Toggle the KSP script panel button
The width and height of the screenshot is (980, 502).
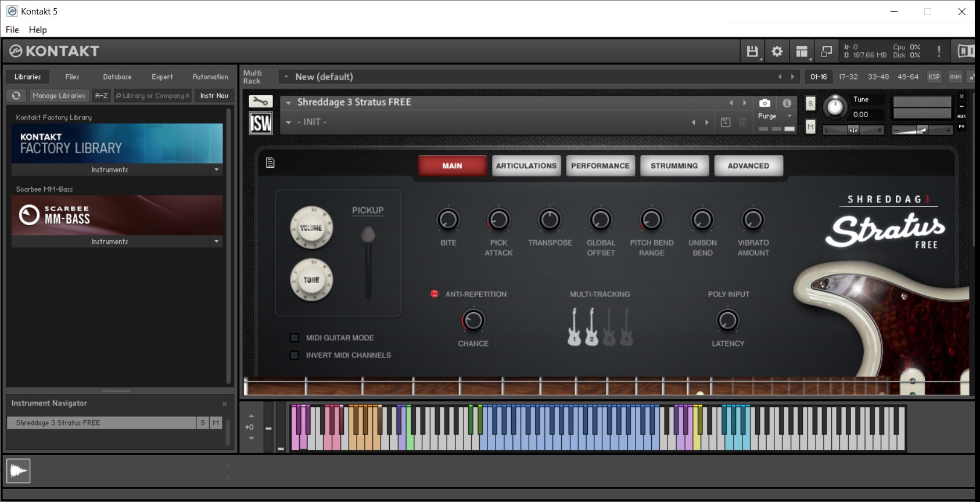934,77
